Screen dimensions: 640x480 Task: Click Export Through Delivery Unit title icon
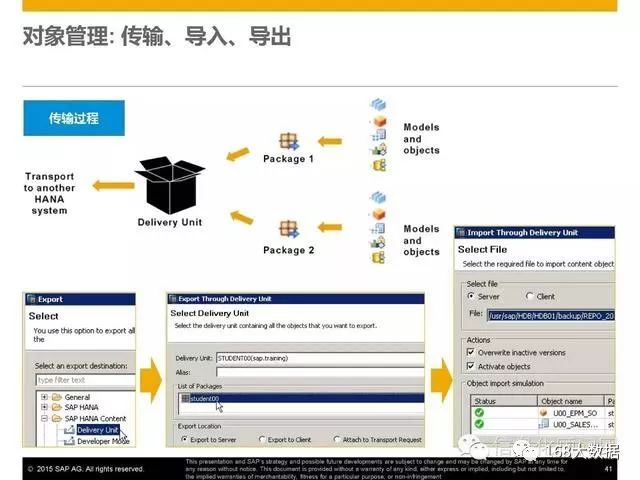pos(172,299)
